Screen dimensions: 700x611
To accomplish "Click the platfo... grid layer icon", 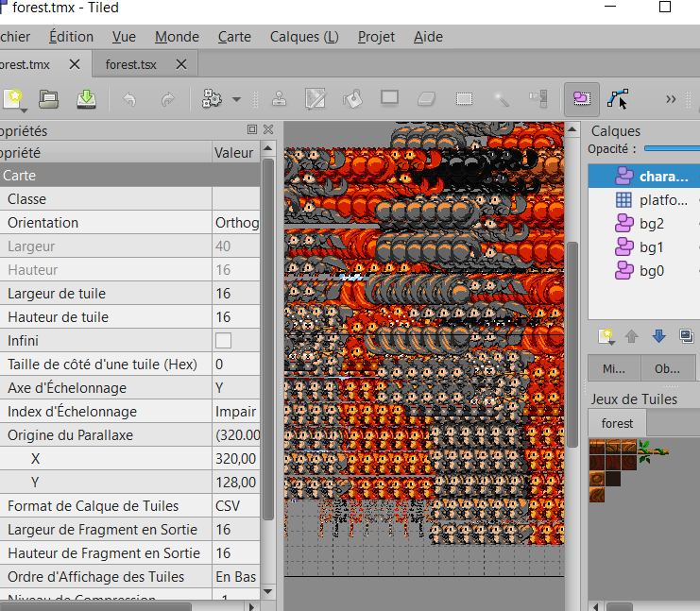I will point(623,200).
